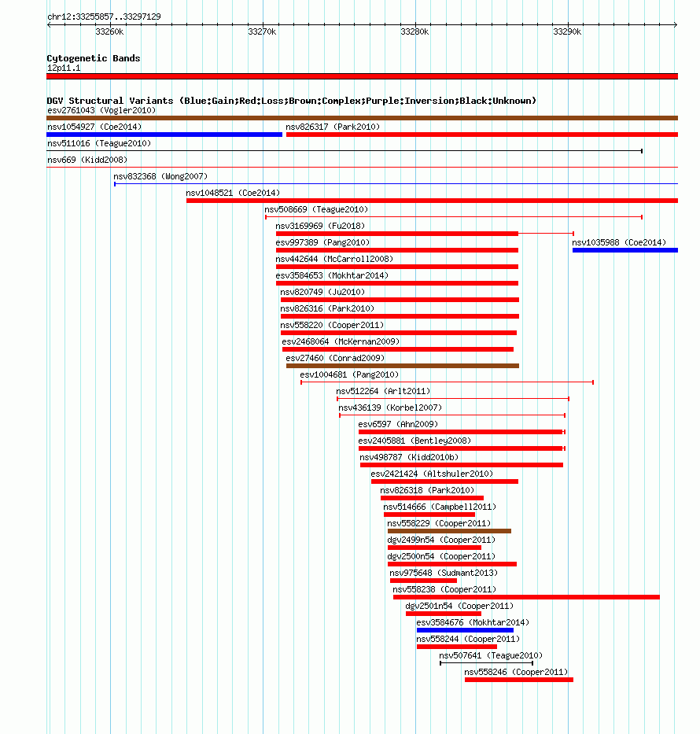This screenshot has height=734, width=700.
Task: Click the 33280k ruler label
Action: coord(414,31)
